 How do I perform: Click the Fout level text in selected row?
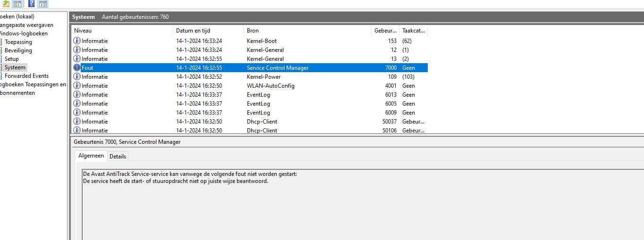pyautogui.click(x=87, y=68)
